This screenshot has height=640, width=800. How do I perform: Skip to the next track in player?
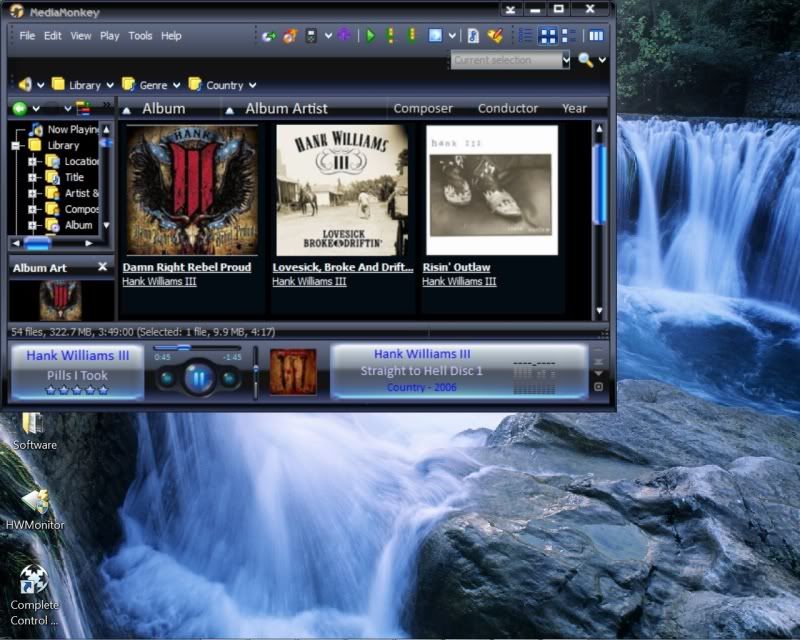(x=229, y=379)
